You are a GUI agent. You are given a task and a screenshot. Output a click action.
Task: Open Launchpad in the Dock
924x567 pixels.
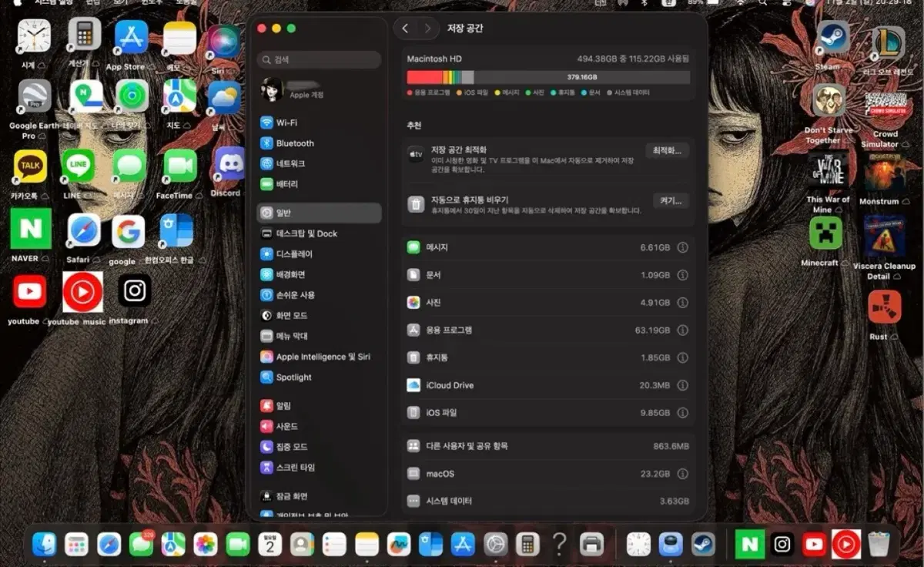[x=76, y=545]
